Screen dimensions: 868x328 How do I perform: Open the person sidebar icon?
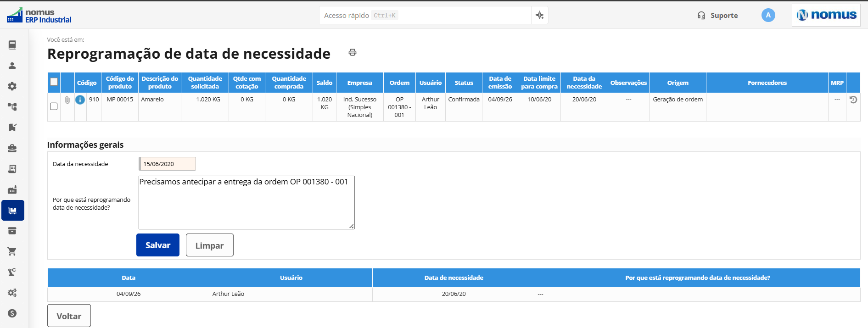pyautogui.click(x=12, y=66)
